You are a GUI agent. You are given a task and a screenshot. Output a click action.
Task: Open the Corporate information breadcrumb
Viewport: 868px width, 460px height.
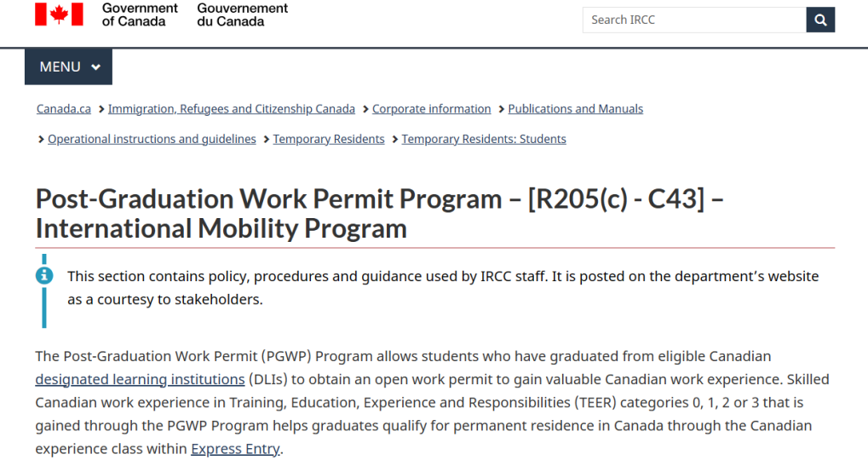tap(432, 109)
